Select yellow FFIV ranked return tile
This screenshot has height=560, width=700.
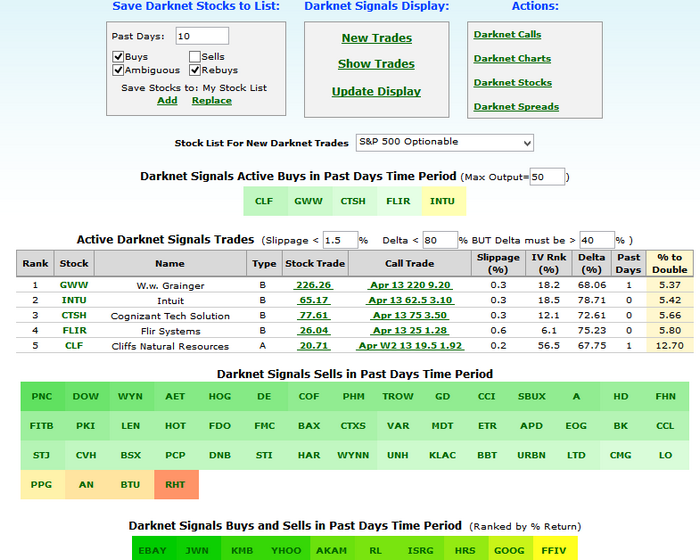[x=555, y=548]
